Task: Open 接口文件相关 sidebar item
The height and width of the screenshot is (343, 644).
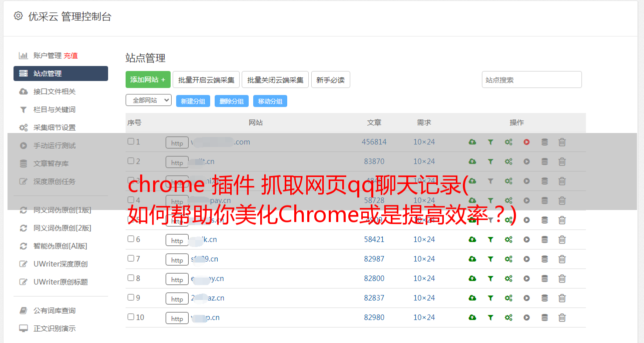Action: pyautogui.click(x=55, y=91)
